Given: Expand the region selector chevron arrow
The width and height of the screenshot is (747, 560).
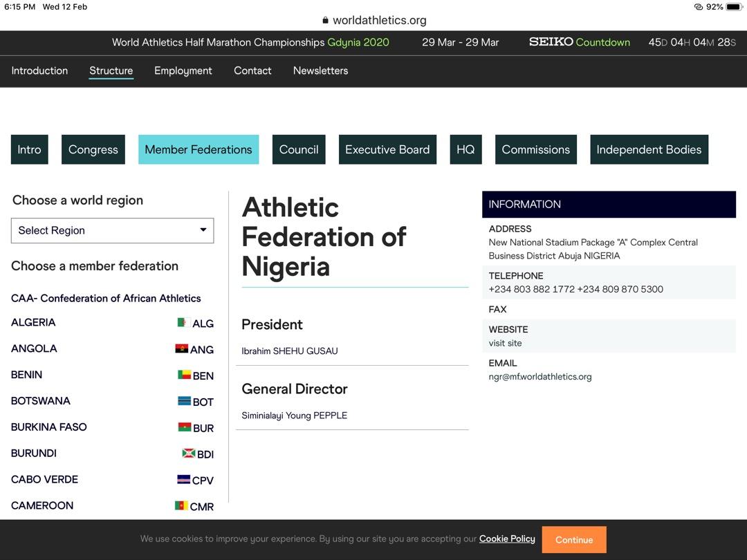Looking at the screenshot, I should [203, 230].
